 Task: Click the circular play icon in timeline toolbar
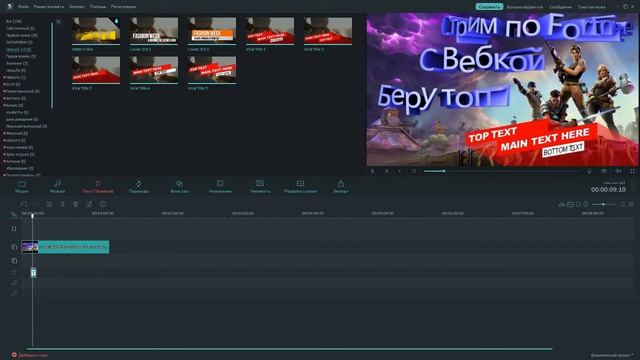click(103, 204)
